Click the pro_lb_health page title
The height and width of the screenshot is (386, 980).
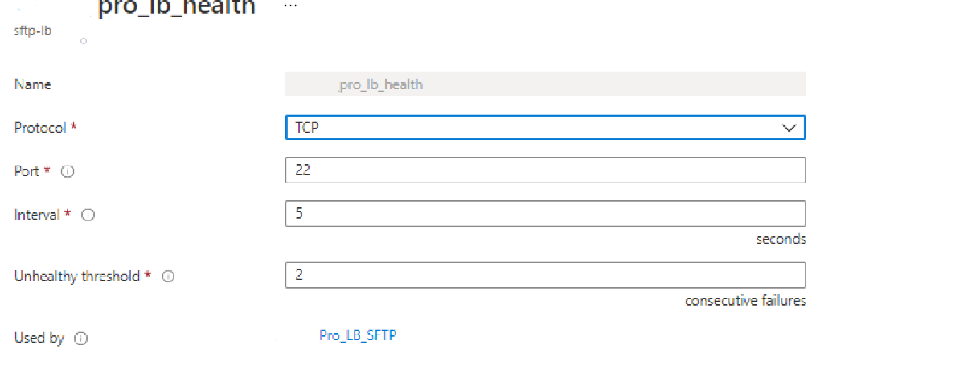177,8
